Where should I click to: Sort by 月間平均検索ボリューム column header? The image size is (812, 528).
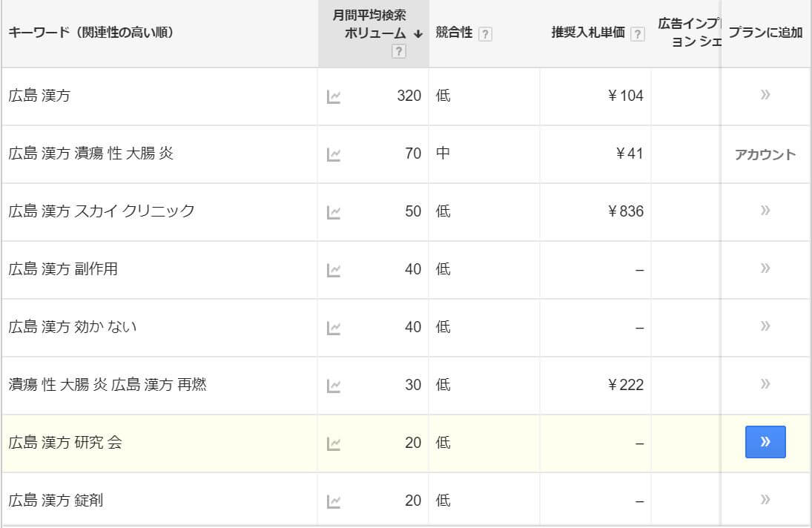click(x=374, y=33)
